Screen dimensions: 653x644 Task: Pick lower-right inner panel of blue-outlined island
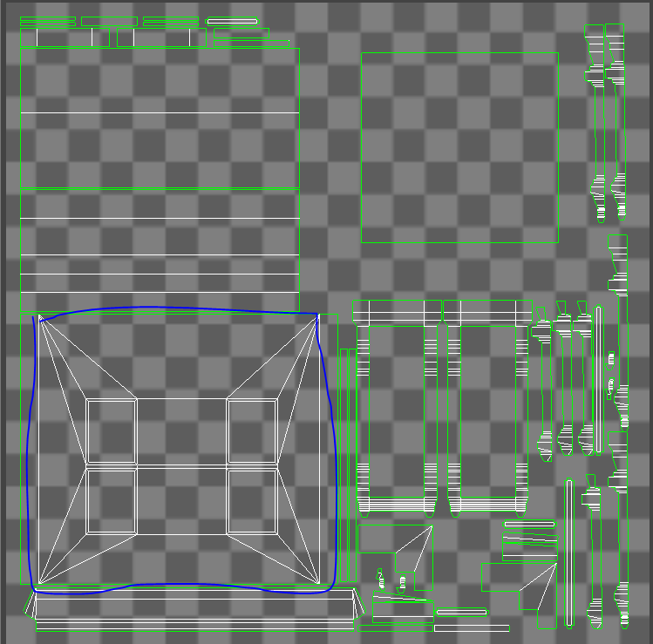pos(252,501)
